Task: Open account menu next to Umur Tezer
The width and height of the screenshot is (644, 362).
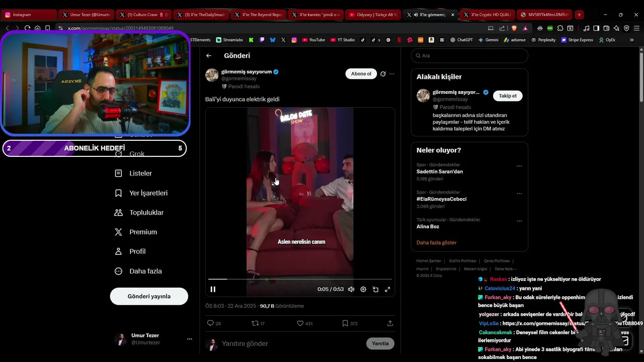Action: (189, 339)
